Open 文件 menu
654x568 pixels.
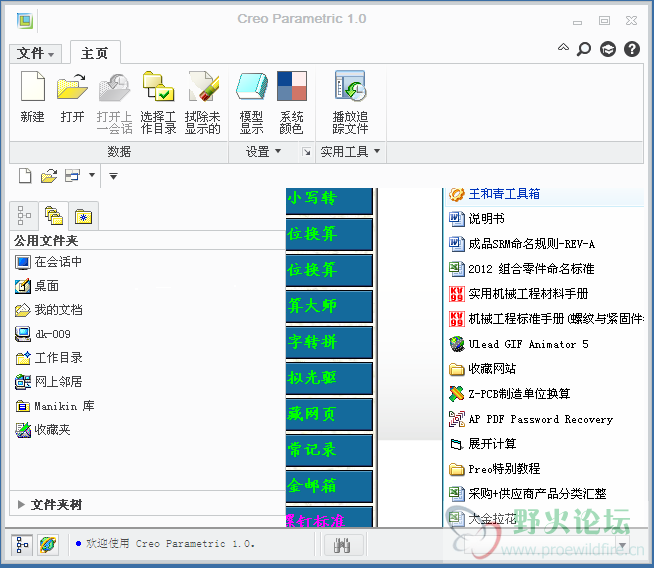click(x=35, y=54)
